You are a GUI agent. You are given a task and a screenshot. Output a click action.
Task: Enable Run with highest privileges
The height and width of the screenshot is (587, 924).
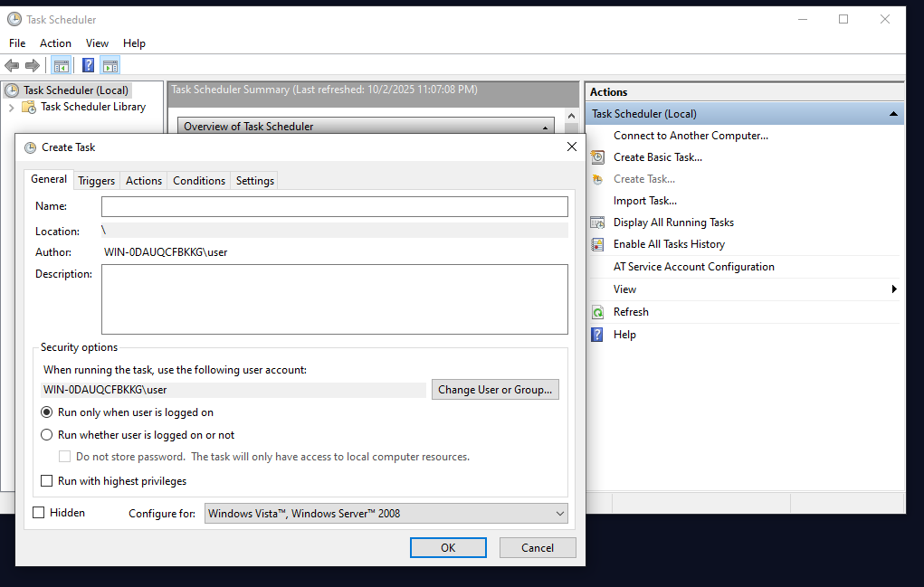(47, 481)
